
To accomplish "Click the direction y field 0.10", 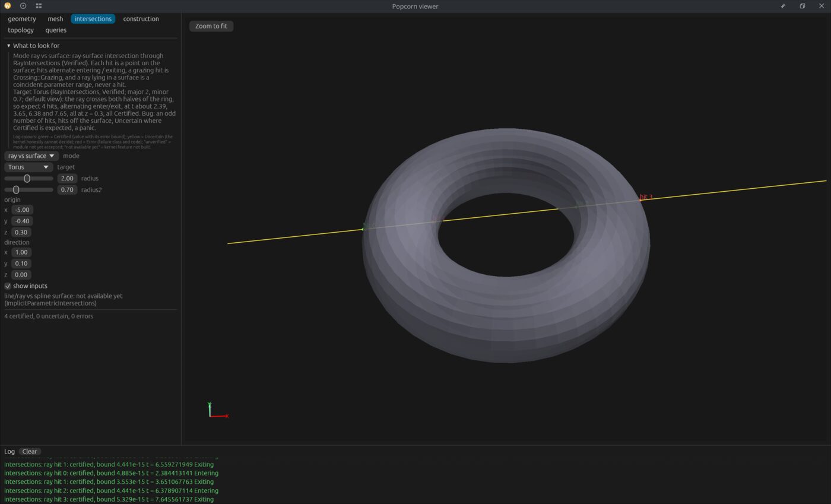I will 21,264.
